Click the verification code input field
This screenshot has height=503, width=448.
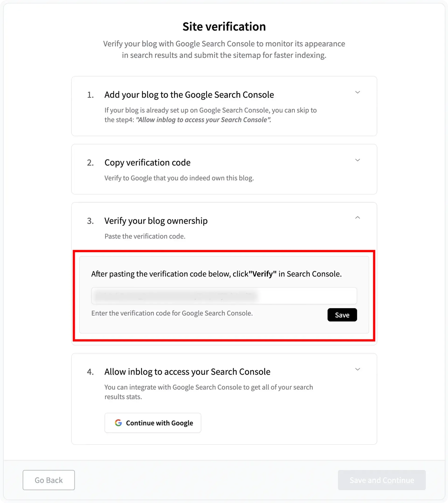pyautogui.click(x=224, y=296)
